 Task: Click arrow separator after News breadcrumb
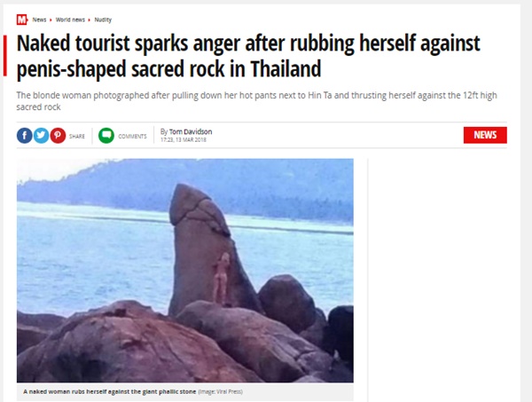coord(51,20)
